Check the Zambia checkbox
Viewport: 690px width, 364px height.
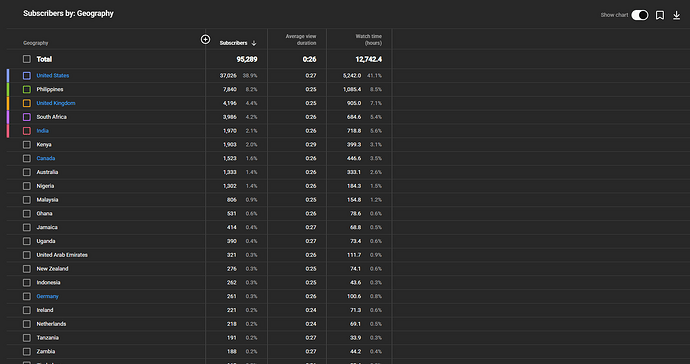(x=27, y=351)
